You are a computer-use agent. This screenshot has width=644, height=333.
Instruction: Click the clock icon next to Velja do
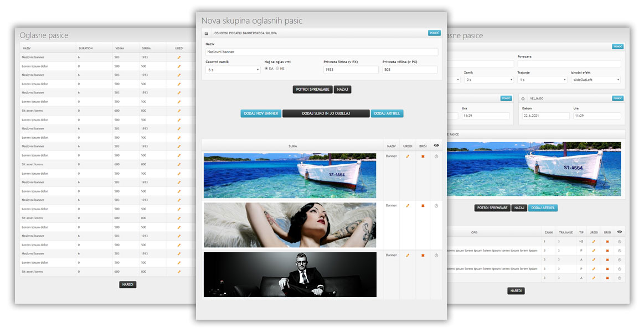tap(523, 98)
